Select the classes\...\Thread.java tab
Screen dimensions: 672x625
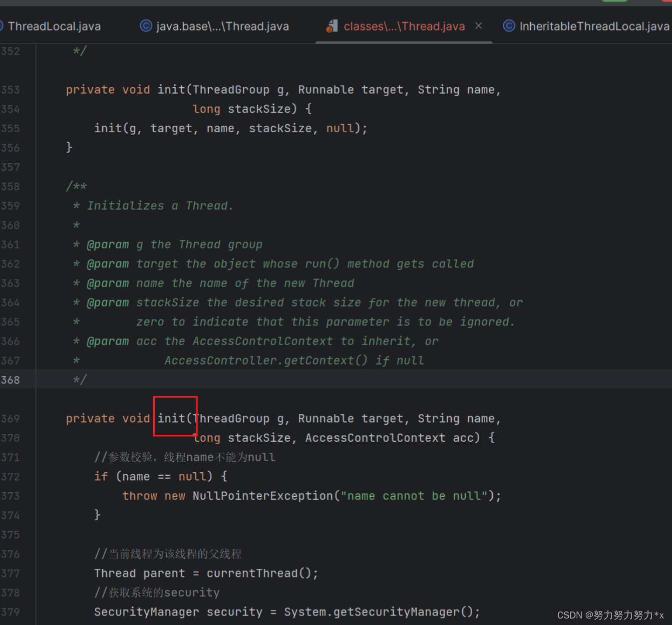click(x=404, y=26)
